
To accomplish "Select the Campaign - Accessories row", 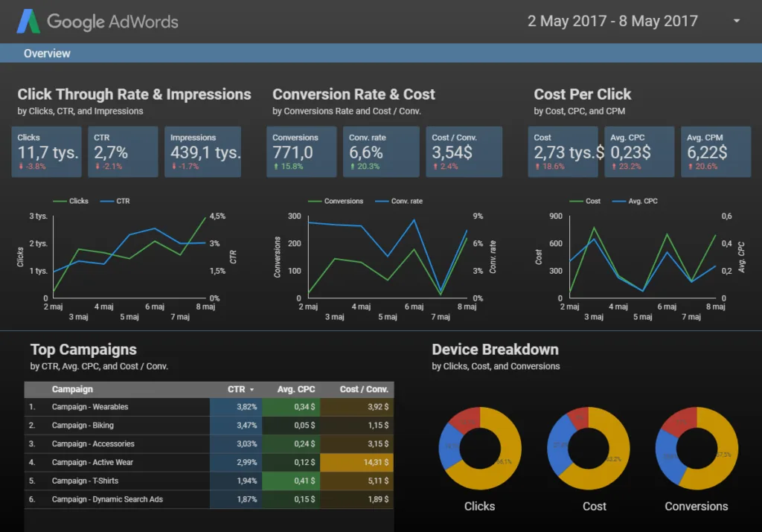I will point(209,444).
